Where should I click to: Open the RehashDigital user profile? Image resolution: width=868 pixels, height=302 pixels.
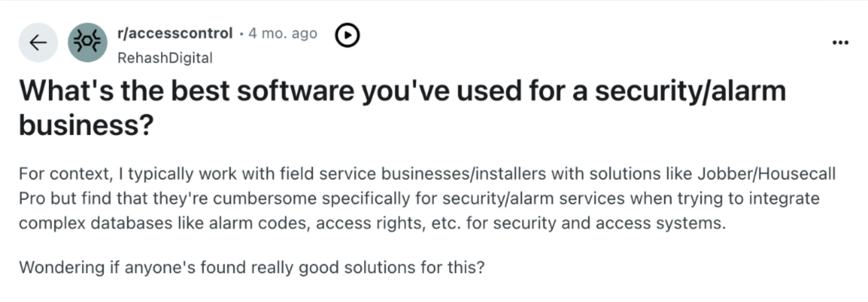(165, 58)
